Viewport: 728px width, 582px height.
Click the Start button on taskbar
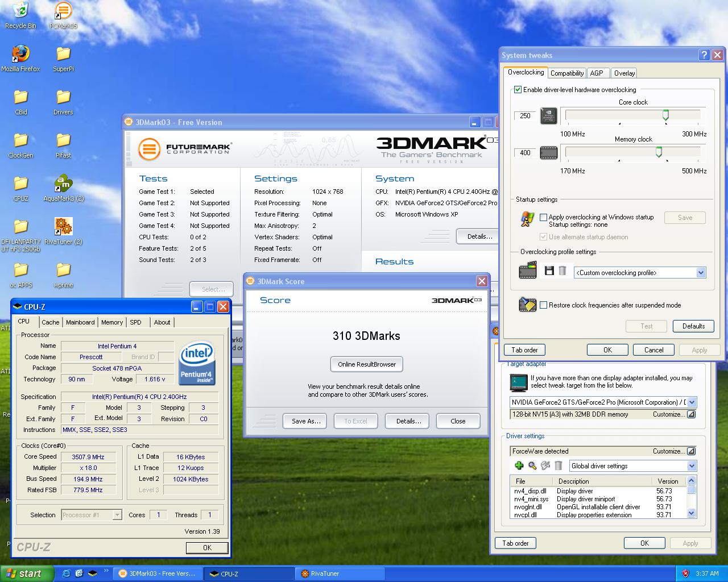coord(27,573)
